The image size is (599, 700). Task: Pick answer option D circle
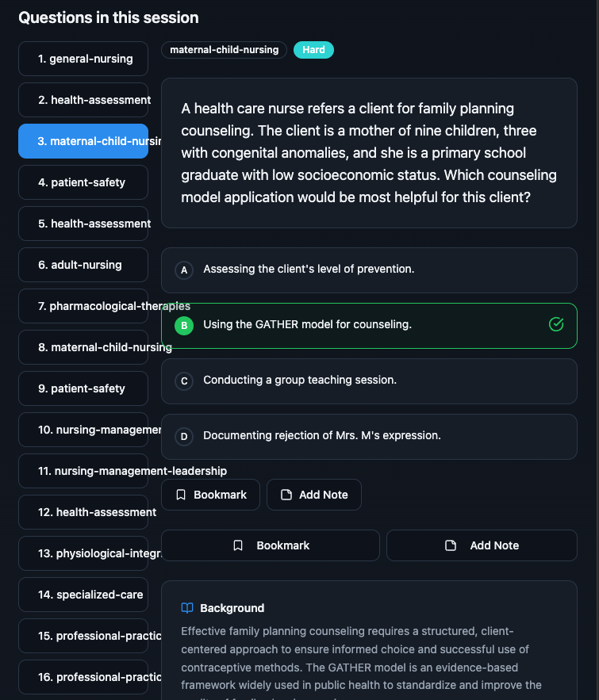click(184, 436)
